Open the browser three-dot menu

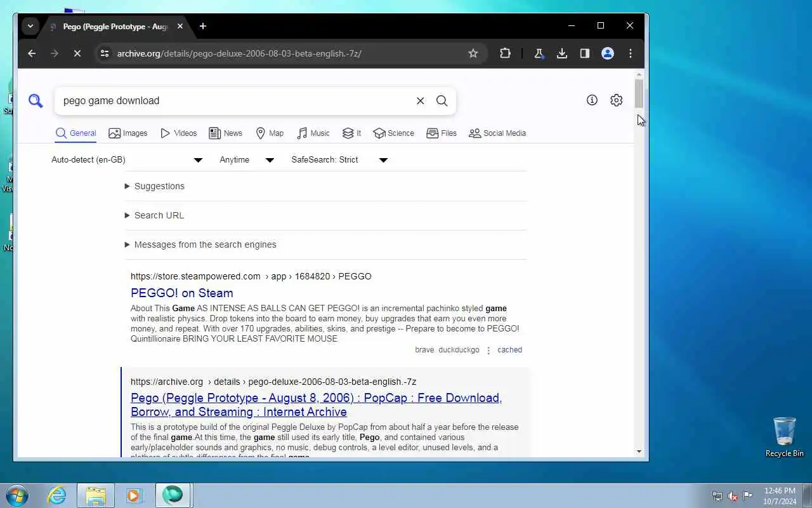[x=631, y=53]
